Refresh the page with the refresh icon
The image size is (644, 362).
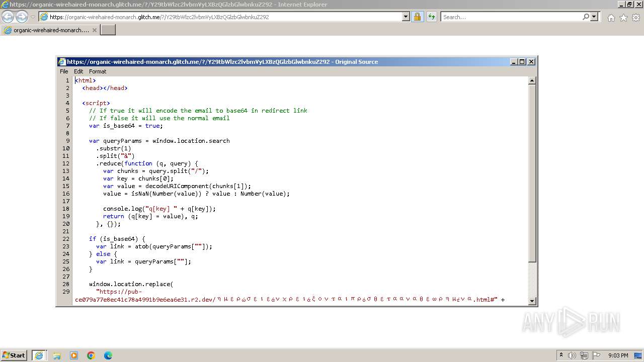click(x=431, y=17)
